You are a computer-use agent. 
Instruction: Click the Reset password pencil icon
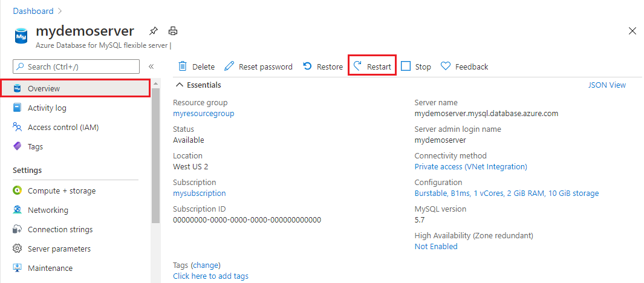[229, 67]
